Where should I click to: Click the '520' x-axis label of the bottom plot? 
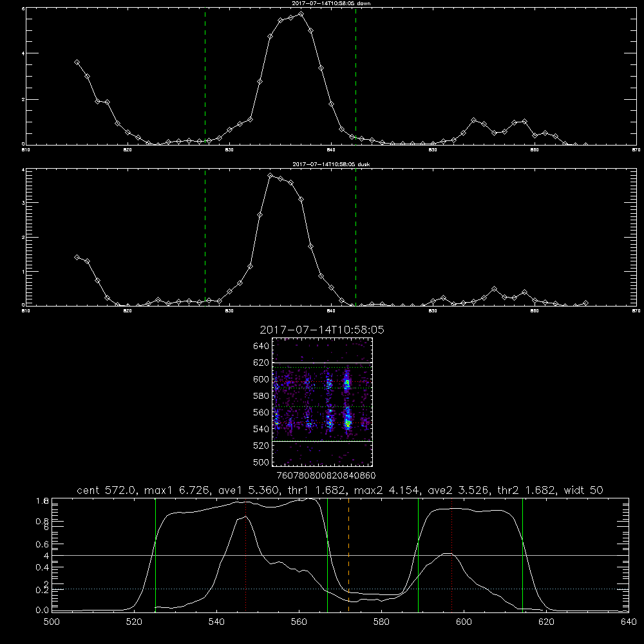tap(134, 622)
